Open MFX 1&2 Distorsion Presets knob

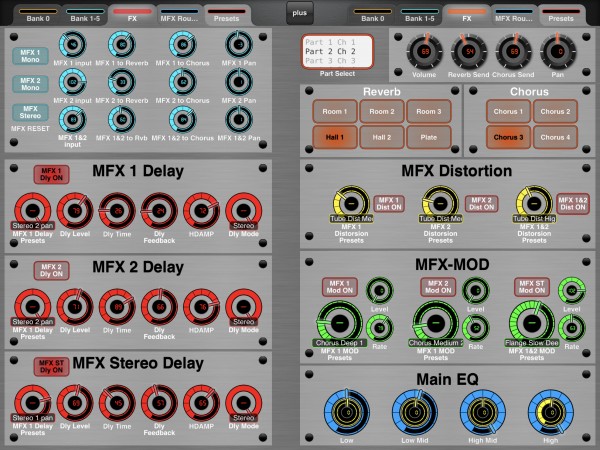point(534,204)
